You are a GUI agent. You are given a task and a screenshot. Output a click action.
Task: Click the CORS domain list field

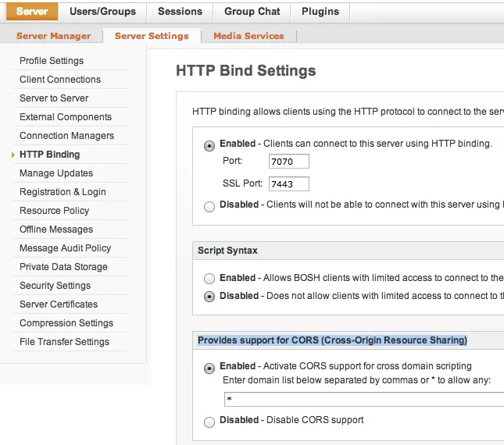coord(363,400)
